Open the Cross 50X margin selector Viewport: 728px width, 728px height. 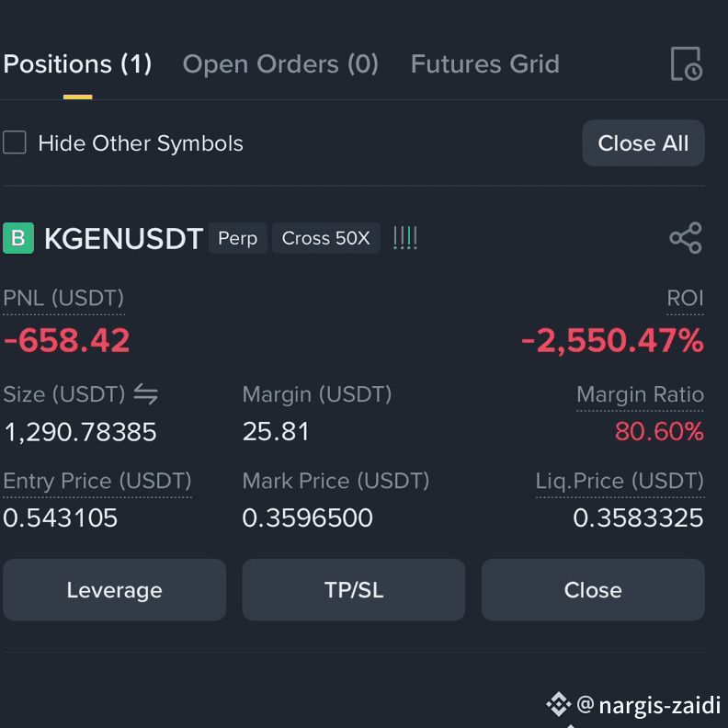pos(326,238)
